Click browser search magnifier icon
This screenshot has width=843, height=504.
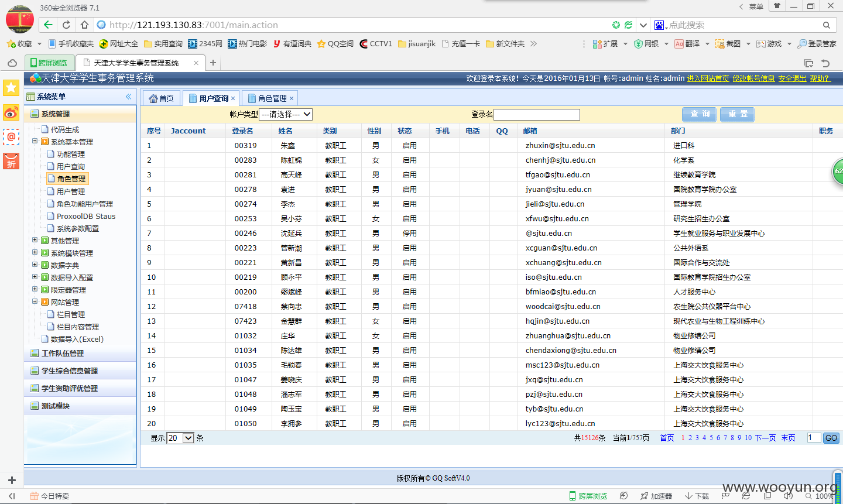click(x=827, y=25)
